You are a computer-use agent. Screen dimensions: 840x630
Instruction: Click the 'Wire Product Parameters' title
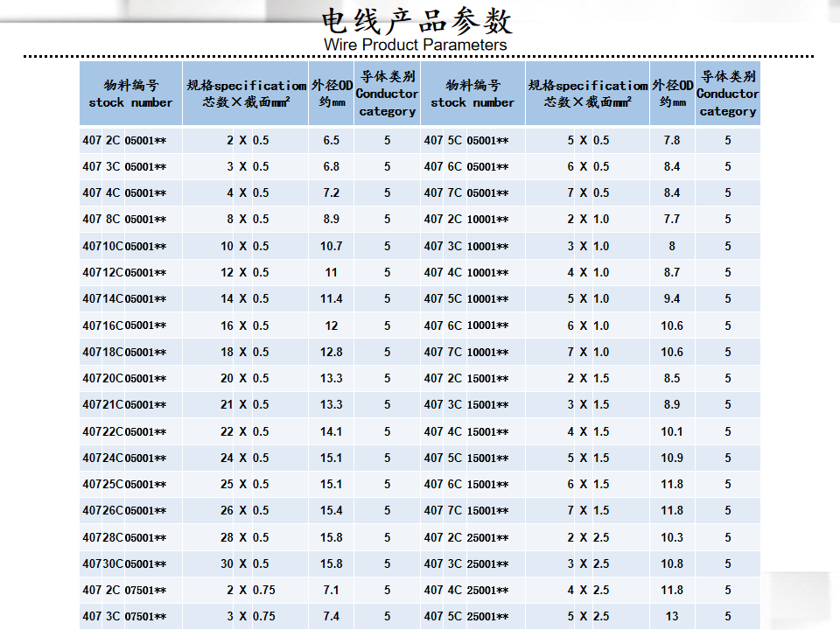[415, 45]
